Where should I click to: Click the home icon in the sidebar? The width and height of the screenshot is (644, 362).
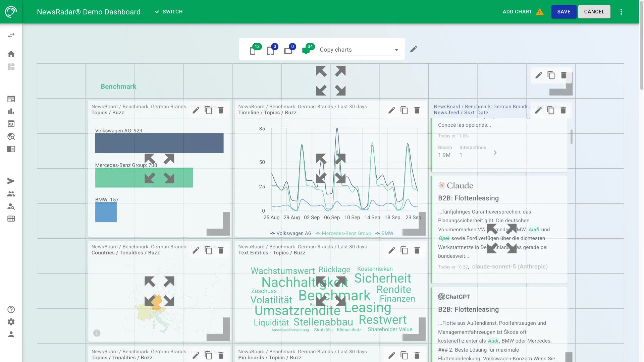11,54
